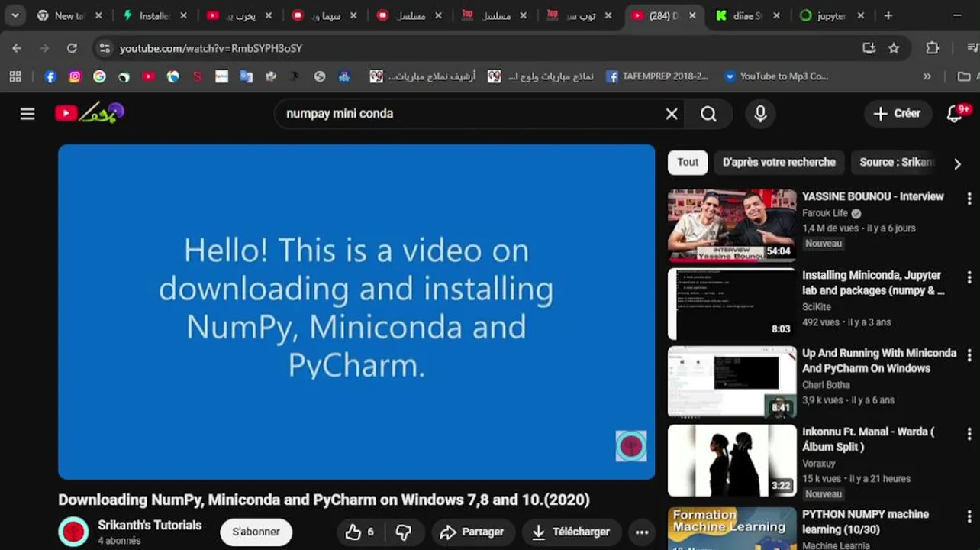Open the notifications bell
The height and width of the screenshot is (550, 980).
point(955,114)
